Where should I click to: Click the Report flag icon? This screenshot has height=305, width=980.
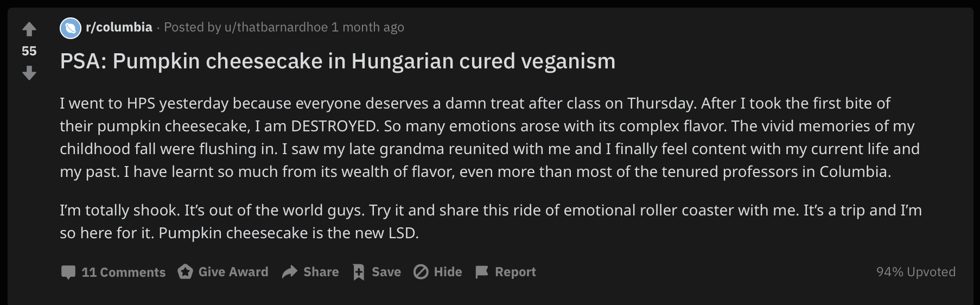click(x=482, y=271)
